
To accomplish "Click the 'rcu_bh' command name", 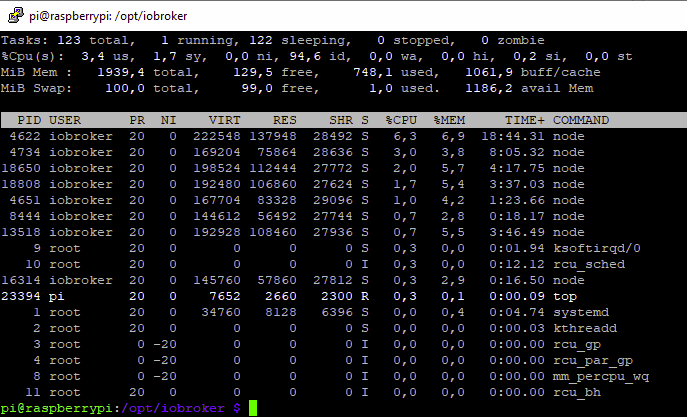I will click(577, 392).
